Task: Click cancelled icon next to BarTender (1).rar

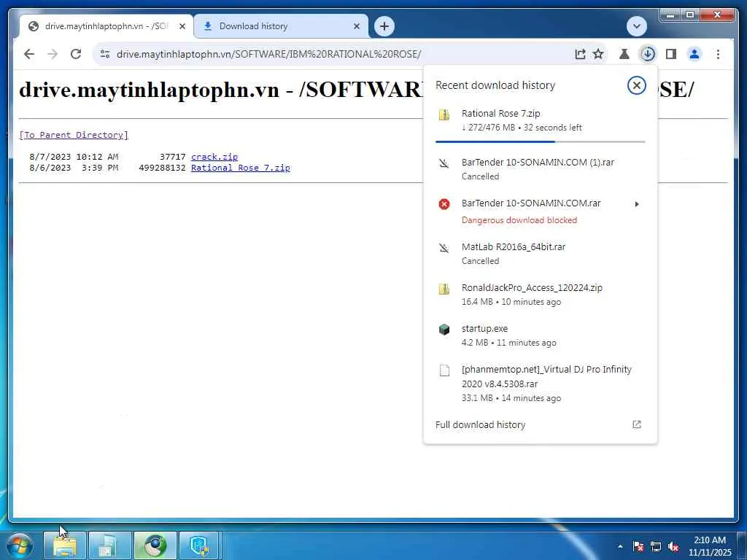Action: pyautogui.click(x=444, y=164)
